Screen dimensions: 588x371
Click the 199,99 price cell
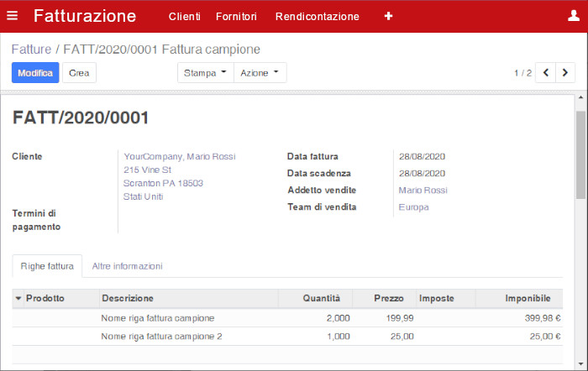pos(400,318)
